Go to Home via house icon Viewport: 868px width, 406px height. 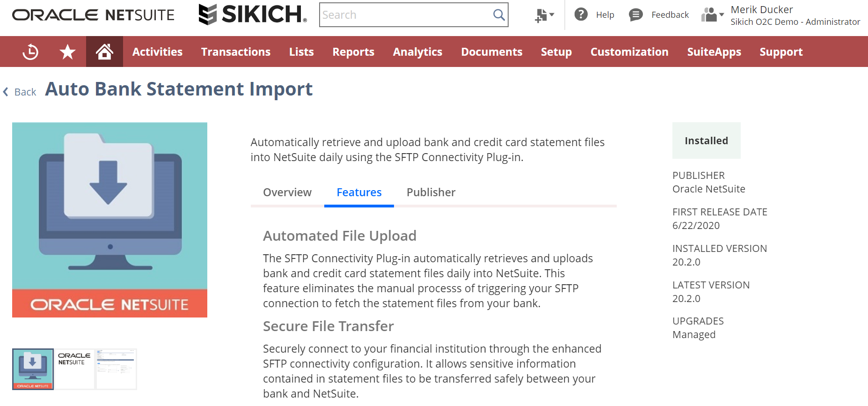[x=104, y=52]
